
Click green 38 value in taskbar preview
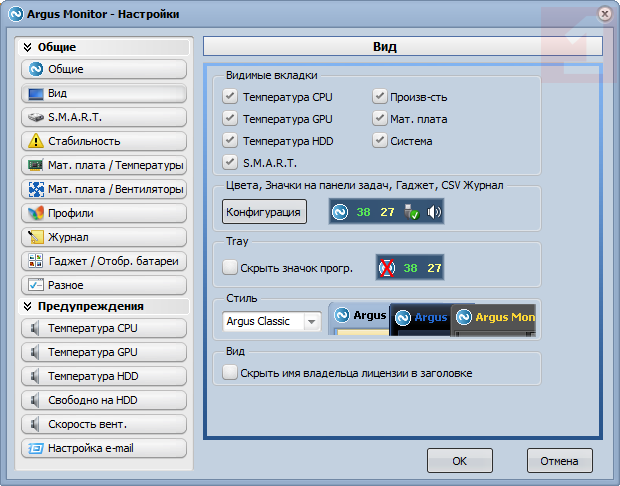click(363, 212)
